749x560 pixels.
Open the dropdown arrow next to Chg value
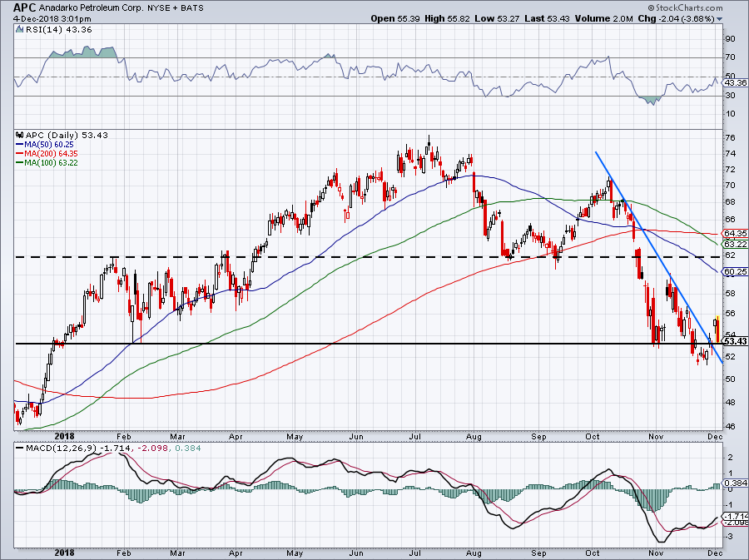coord(720,19)
